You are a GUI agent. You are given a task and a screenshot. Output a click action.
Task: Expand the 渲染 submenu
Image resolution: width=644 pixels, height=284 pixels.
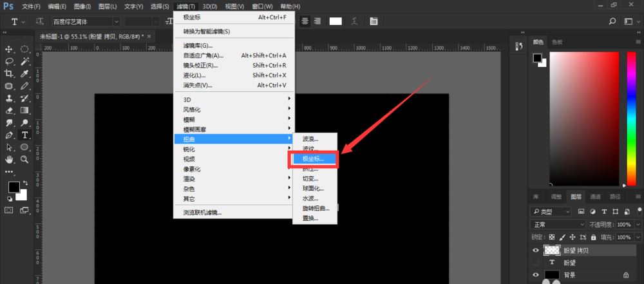click(234, 179)
